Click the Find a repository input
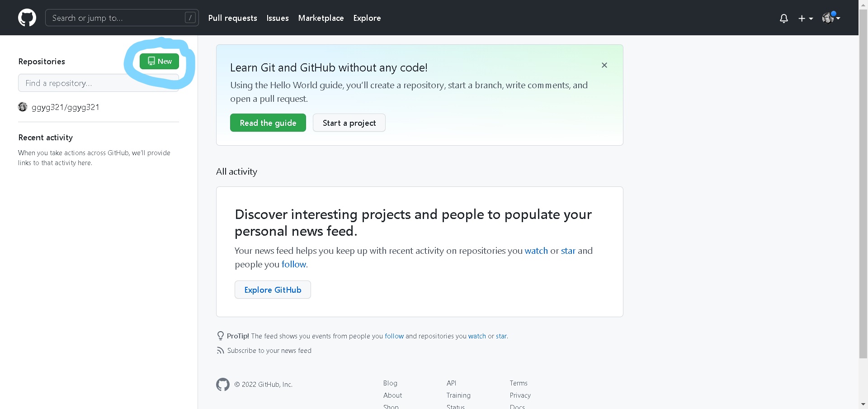Image resolution: width=868 pixels, height=409 pixels. tap(99, 83)
